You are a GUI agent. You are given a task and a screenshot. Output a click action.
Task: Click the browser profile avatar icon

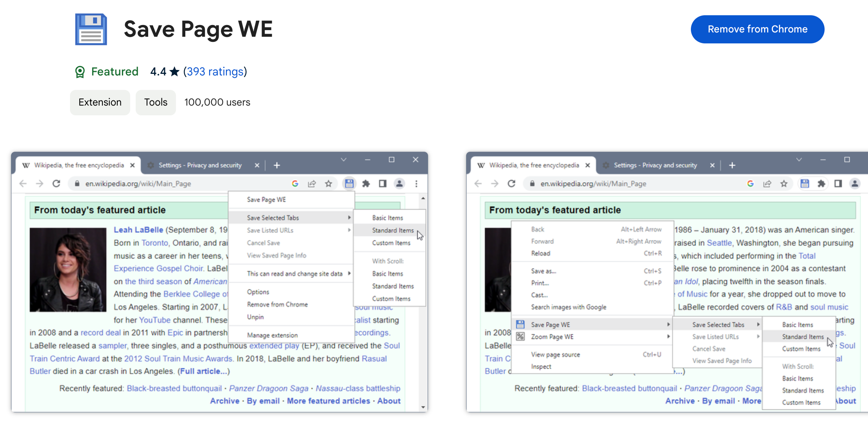(x=399, y=183)
